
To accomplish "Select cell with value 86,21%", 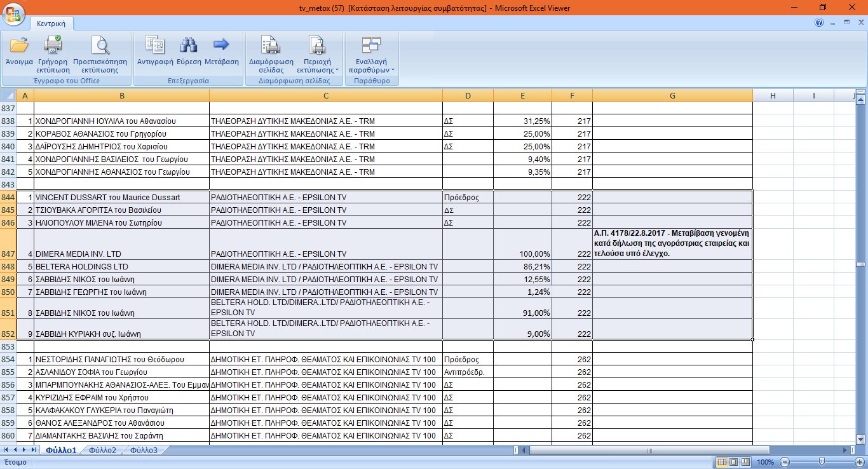I will (522, 266).
